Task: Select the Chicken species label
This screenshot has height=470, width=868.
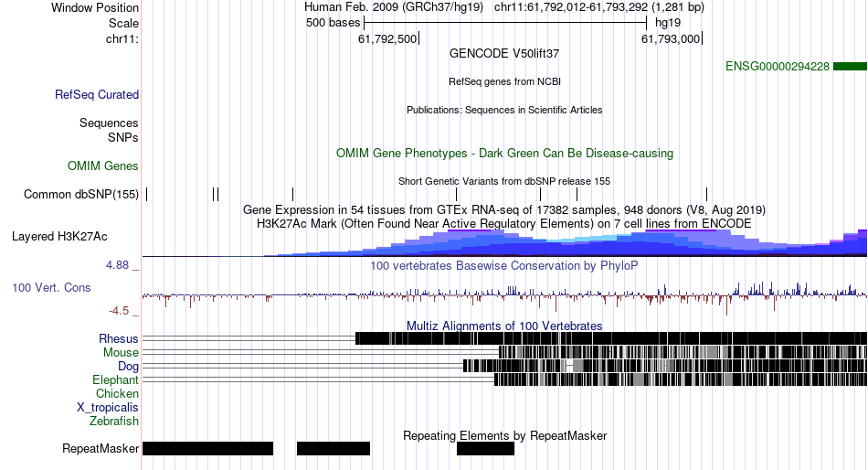Action: point(117,393)
